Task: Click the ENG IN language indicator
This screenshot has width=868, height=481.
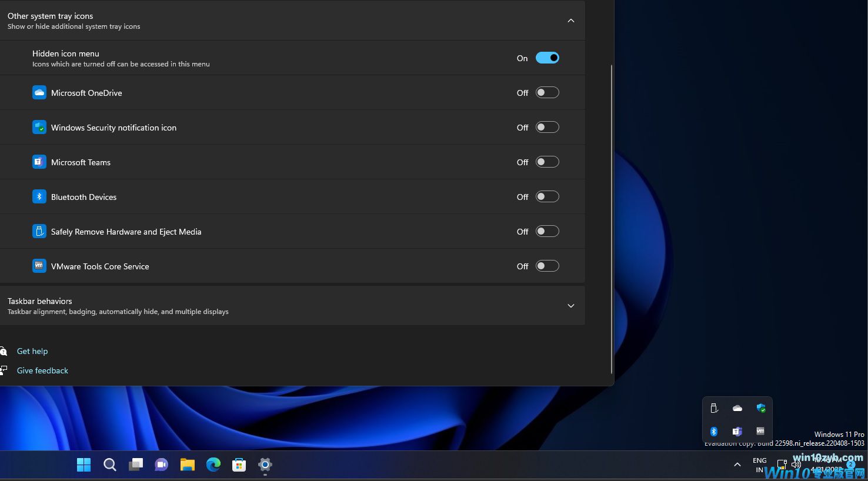Action: pyautogui.click(x=759, y=465)
